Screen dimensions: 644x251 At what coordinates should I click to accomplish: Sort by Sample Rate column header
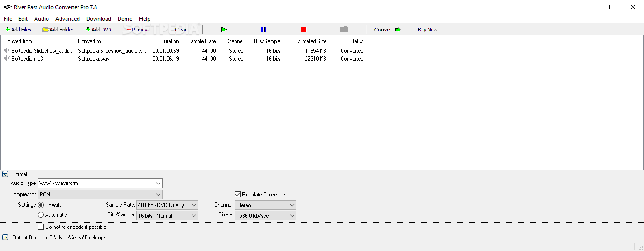click(199, 41)
